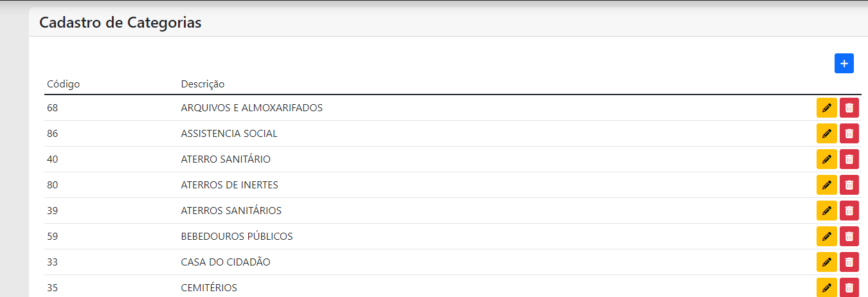Delete the ATERROS DE INERTES entry
This screenshot has height=297, width=868.
pyautogui.click(x=849, y=185)
